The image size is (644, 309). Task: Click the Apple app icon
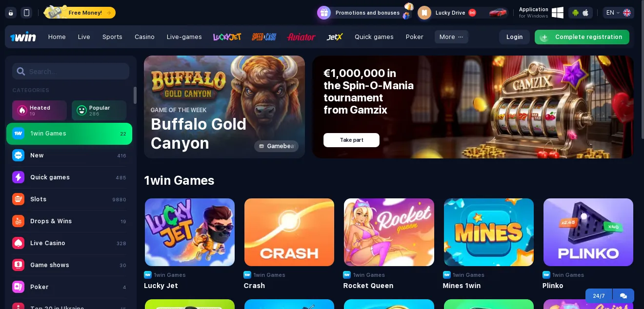tap(586, 13)
